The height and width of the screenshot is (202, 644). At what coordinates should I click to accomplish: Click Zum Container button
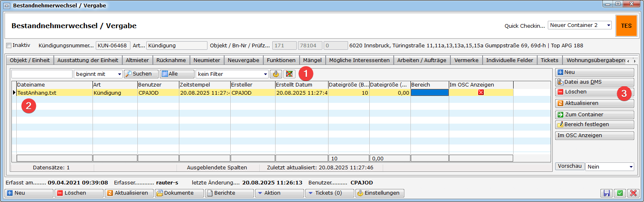tap(594, 115)
